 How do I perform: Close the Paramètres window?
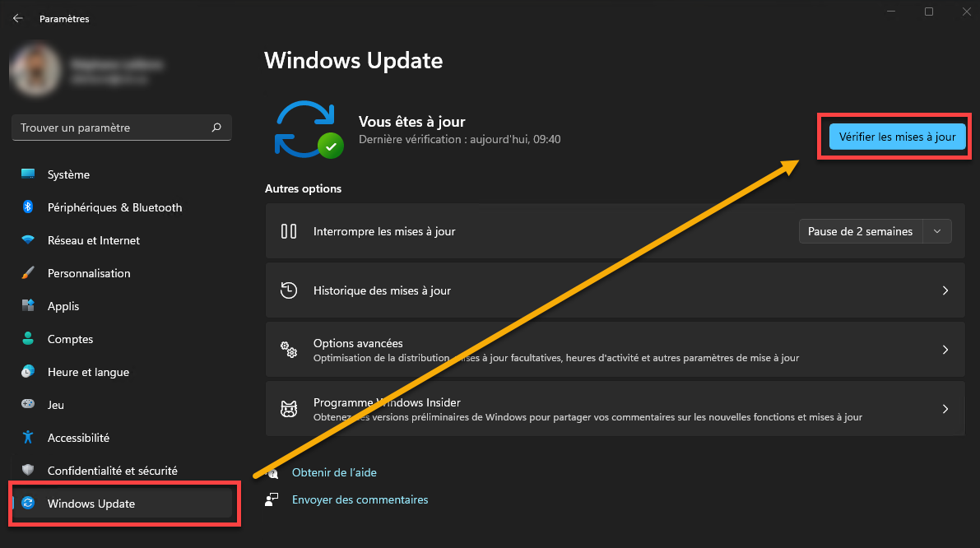[966, 12]
